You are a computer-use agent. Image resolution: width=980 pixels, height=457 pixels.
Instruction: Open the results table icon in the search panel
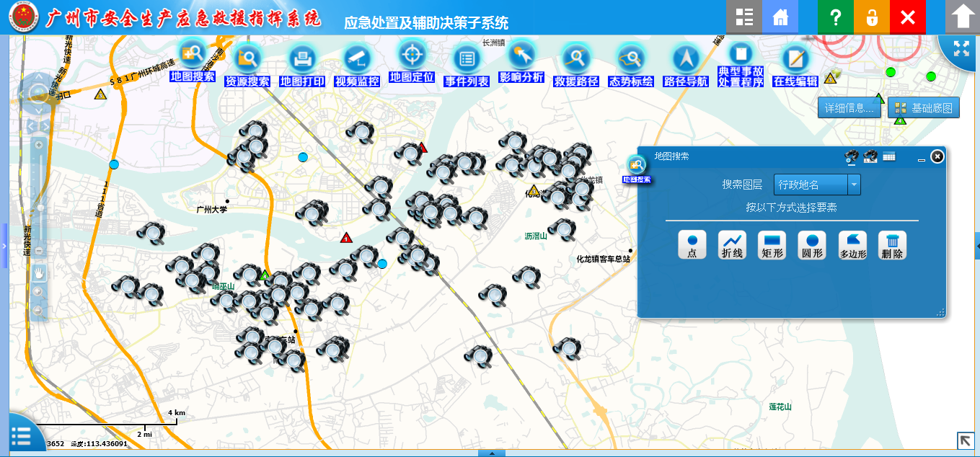(888, 156)
